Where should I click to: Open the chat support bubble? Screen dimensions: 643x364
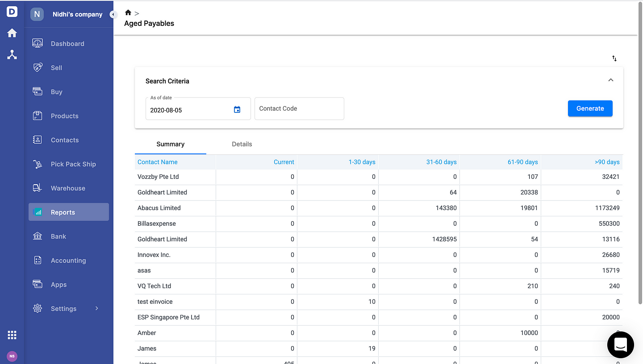(621, 345)
